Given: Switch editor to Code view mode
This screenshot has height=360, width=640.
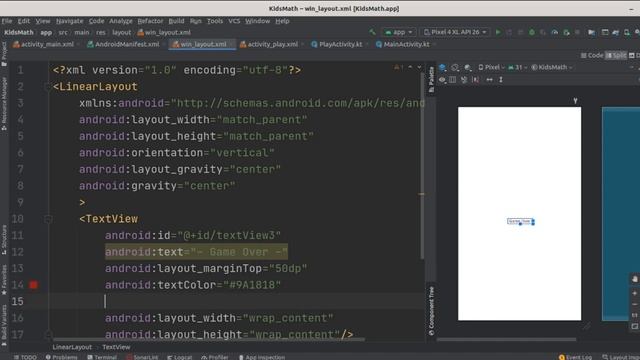Looking at the screenshot, I should 592,55.
